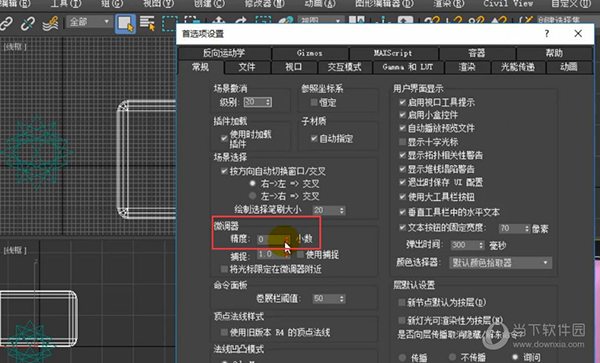Viewport: 600px width, 363px height.
Task: Toggle 显示堆栈塌陷警告 checkbox
Action: [x=402, y=169]
